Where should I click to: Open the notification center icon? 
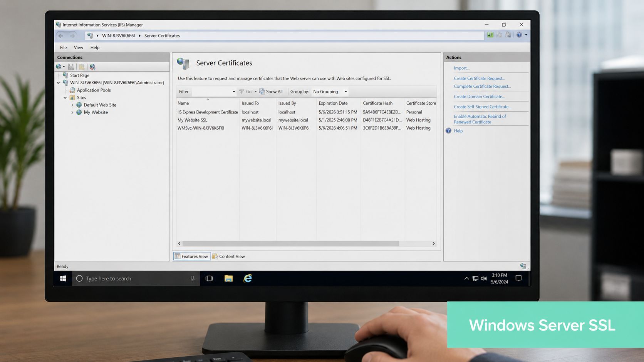518,279
